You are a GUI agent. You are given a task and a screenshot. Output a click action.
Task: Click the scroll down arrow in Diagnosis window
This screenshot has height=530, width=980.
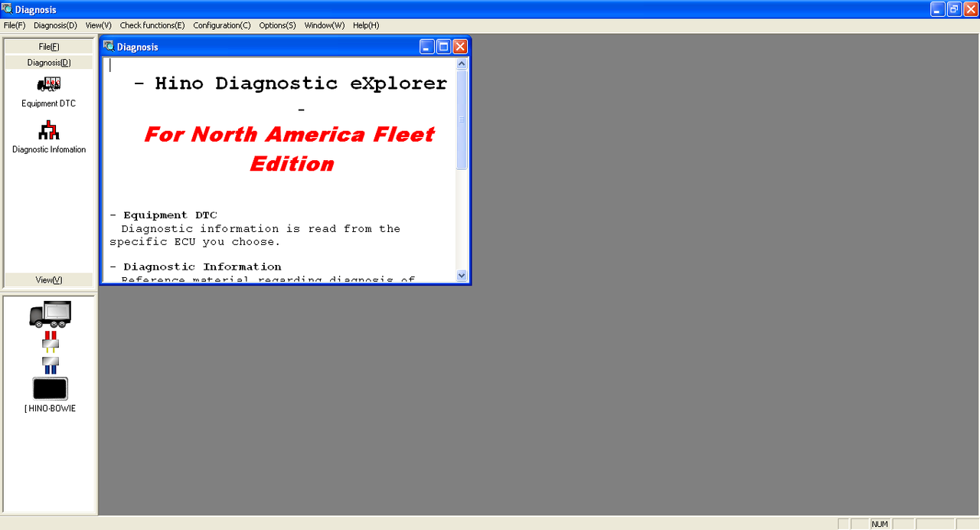(x=462, y=275)
